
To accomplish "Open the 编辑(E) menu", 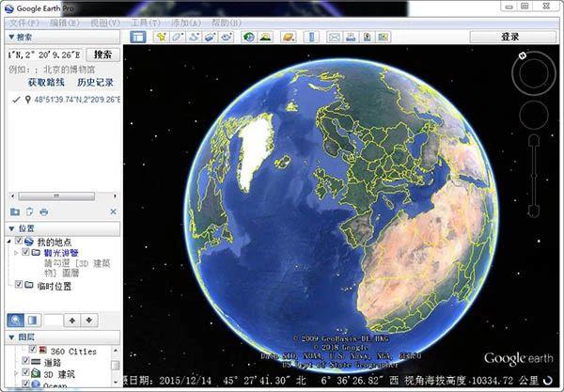I will pos(65,23).
